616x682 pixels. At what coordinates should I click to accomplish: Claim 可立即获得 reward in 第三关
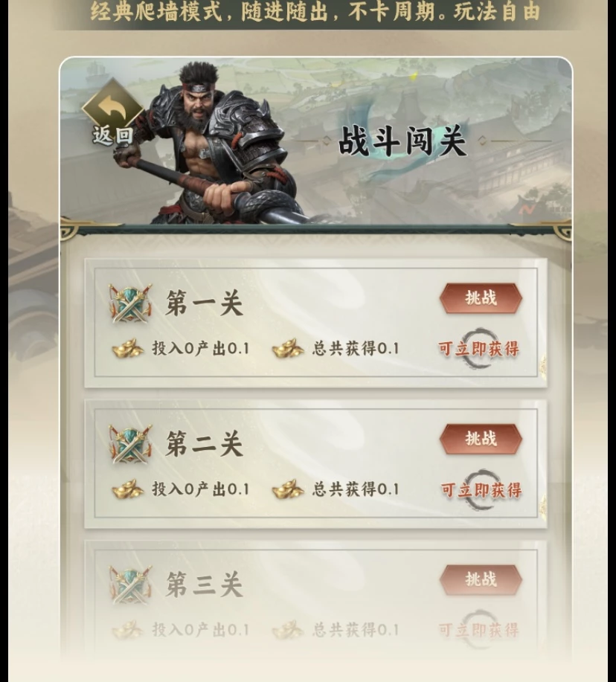tap(478, 630)
